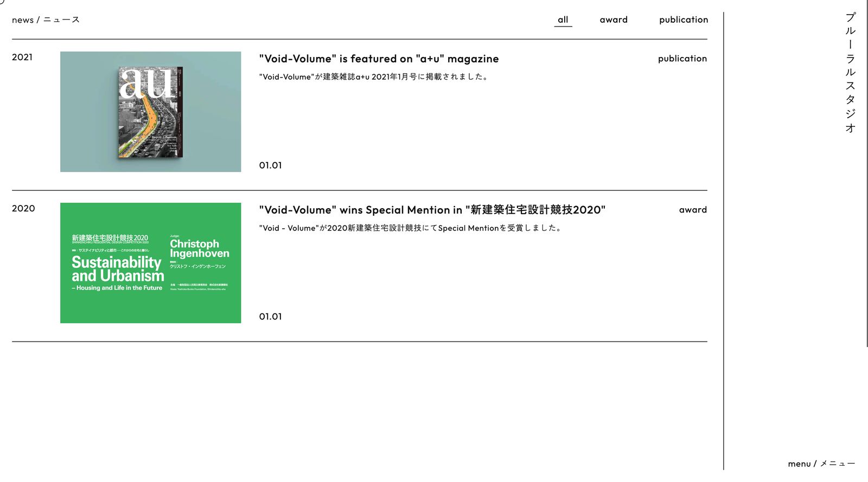The image size is (868, 482).
Task: Open the green Sustainability and Urbanism thumbnail
Action: 150,263
